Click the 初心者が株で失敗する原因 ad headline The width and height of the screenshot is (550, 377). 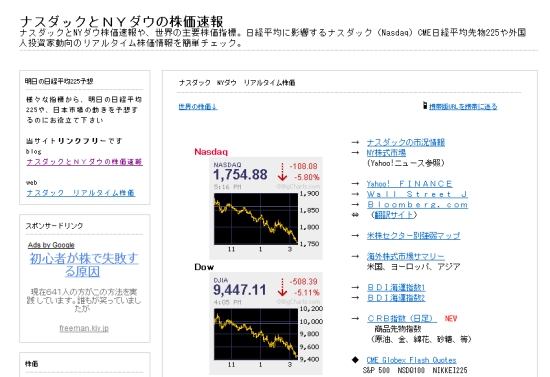(x=84, y=265)
